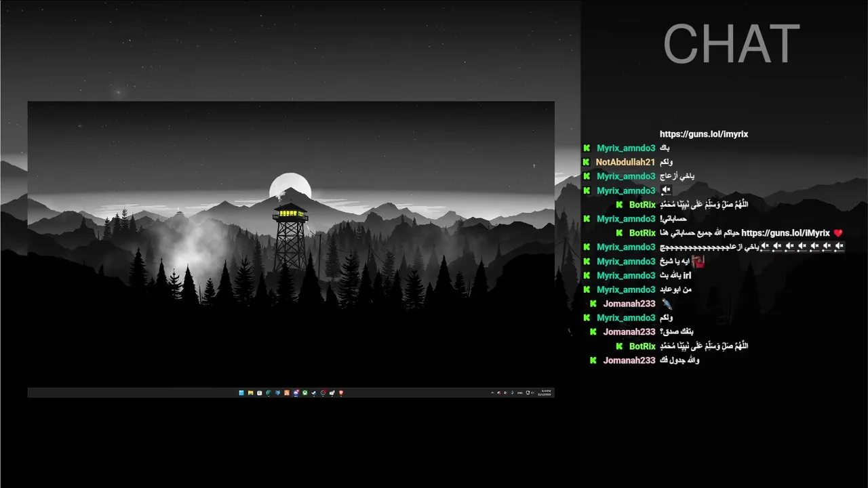Click the red tray icon beside the chevron
868x488 pixels.
pyautogui.click(x=500, y=393)
